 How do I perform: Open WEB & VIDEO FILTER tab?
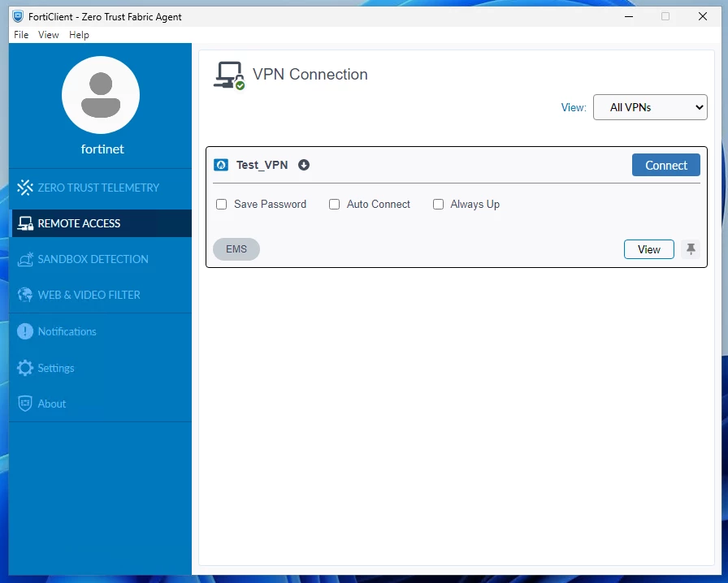click(x=100, y=295)
